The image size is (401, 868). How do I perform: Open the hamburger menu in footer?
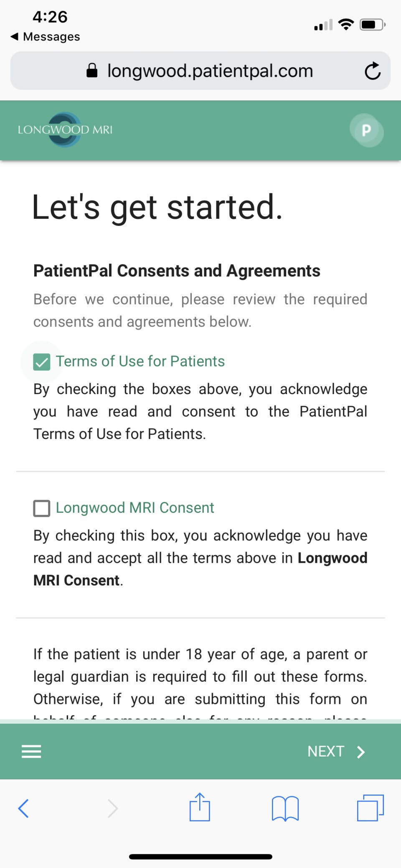(31, 752)
